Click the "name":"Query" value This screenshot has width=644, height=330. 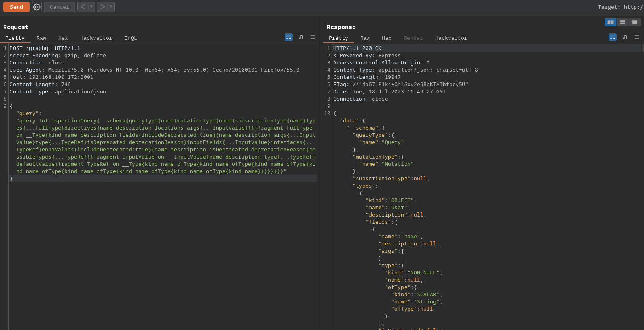(382, 142)
